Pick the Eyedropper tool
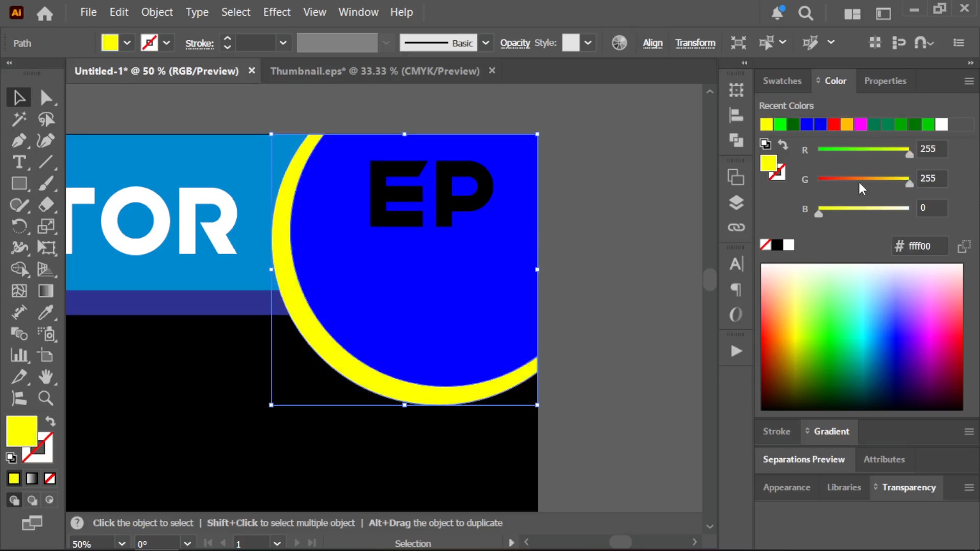This screenshot has width=980, height=551. 46,312
